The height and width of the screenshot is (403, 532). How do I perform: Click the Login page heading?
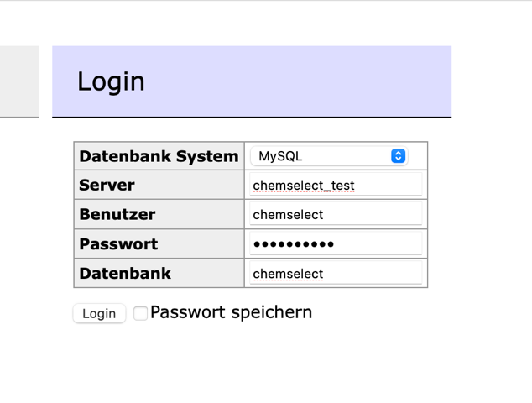111,81
